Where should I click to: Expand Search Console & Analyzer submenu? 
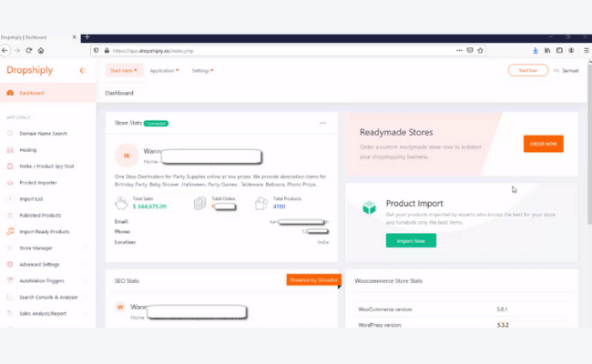pos(86,298)
